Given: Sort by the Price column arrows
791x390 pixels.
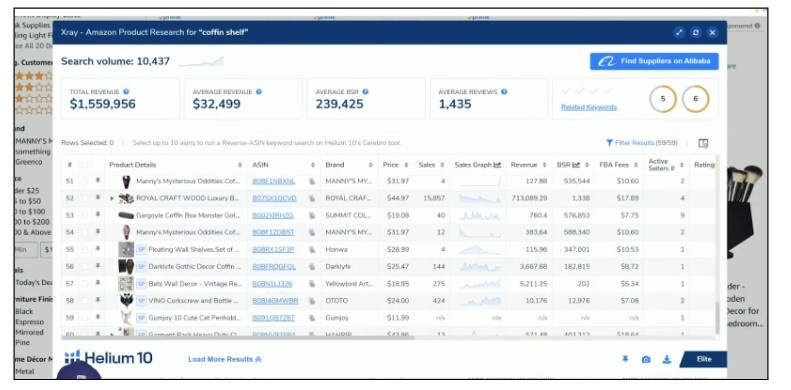Looking at the screenshot, I should tap(406, 165).
